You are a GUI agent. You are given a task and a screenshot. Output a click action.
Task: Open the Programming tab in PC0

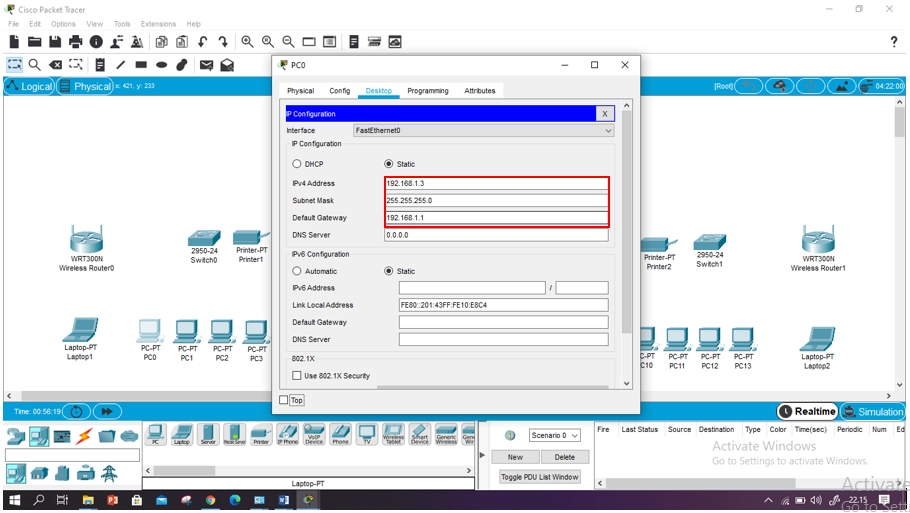(x=428, y=91)
